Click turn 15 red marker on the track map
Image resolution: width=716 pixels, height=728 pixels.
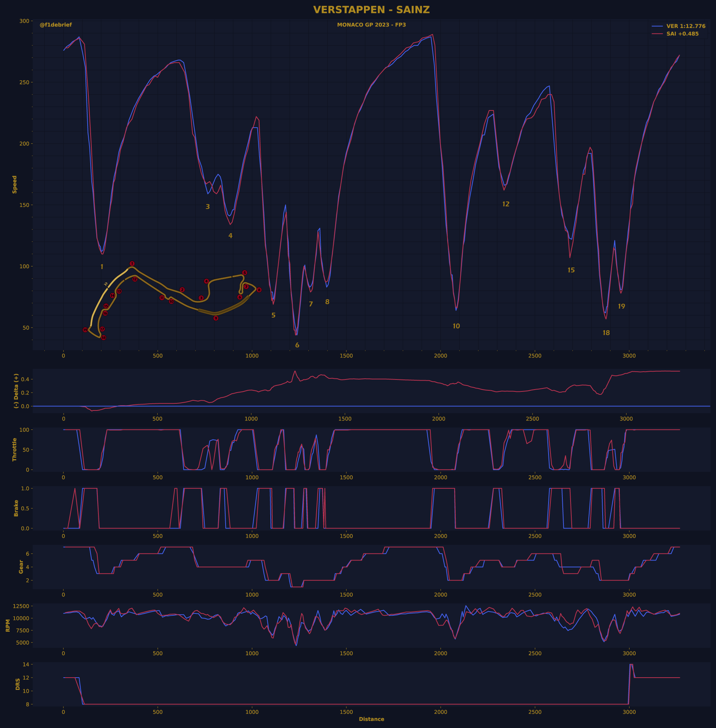pyautogui.click(x=106, y=306)
